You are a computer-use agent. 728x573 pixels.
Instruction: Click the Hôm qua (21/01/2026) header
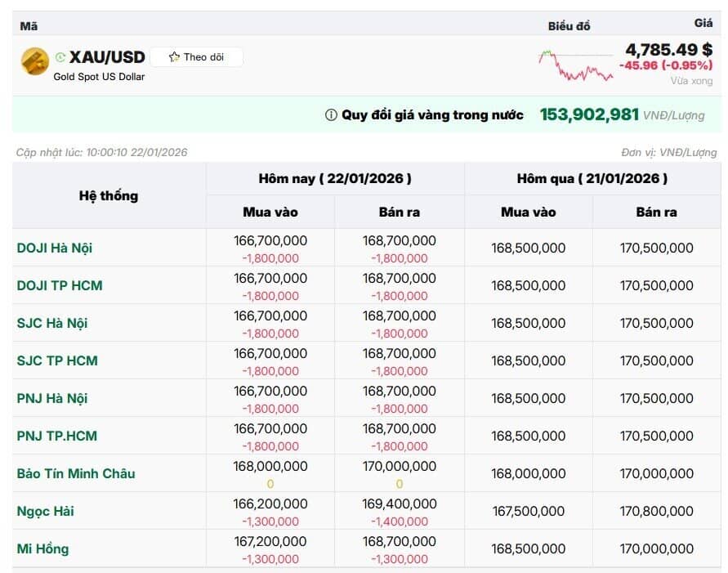[592, 179]
